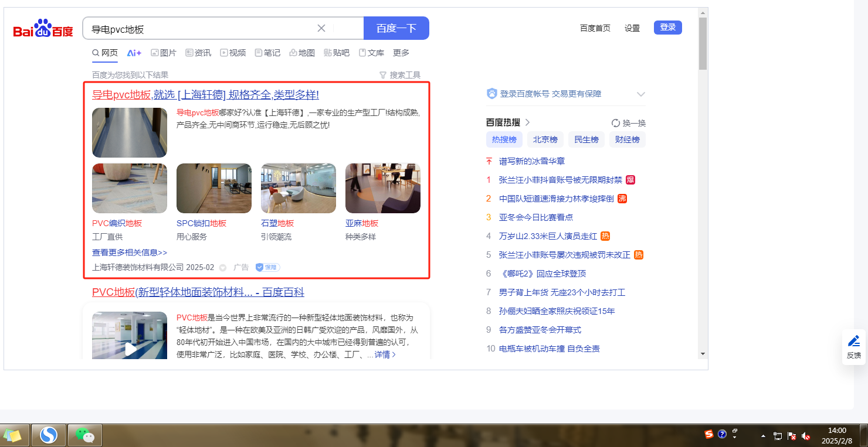
Task: Open the SPC锁扣地板 link
Action: [202, 223]
